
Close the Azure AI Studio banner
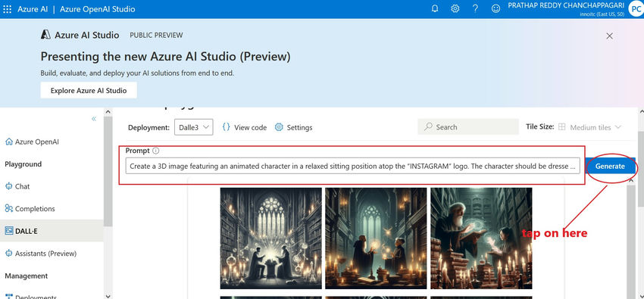coord(609,36)
